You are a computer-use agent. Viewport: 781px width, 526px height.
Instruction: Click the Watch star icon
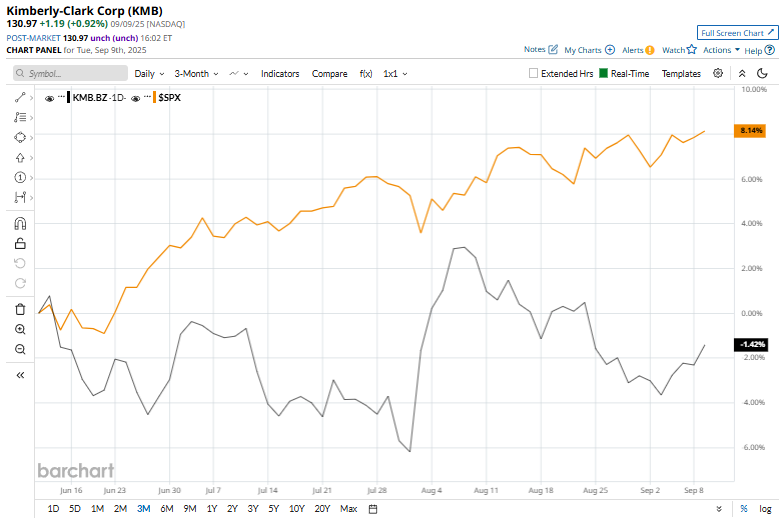[691, 49]
